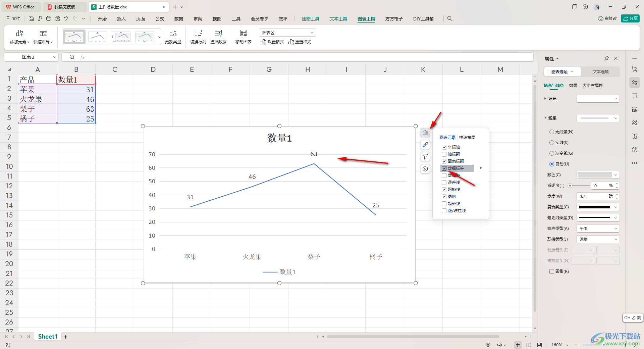This screenshot has width=644, height=349.
Task: Click the chart settings hexagon icon
Action: [x=425, y=169]
